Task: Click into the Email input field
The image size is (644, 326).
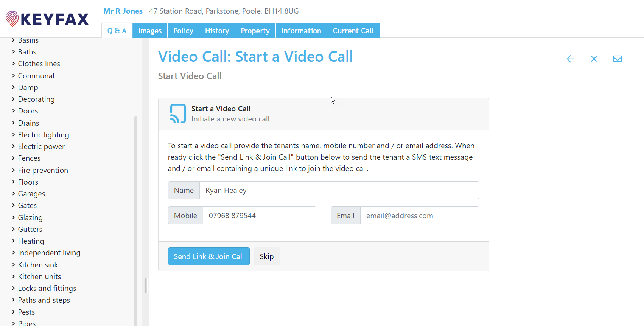Action: [419, 216]
